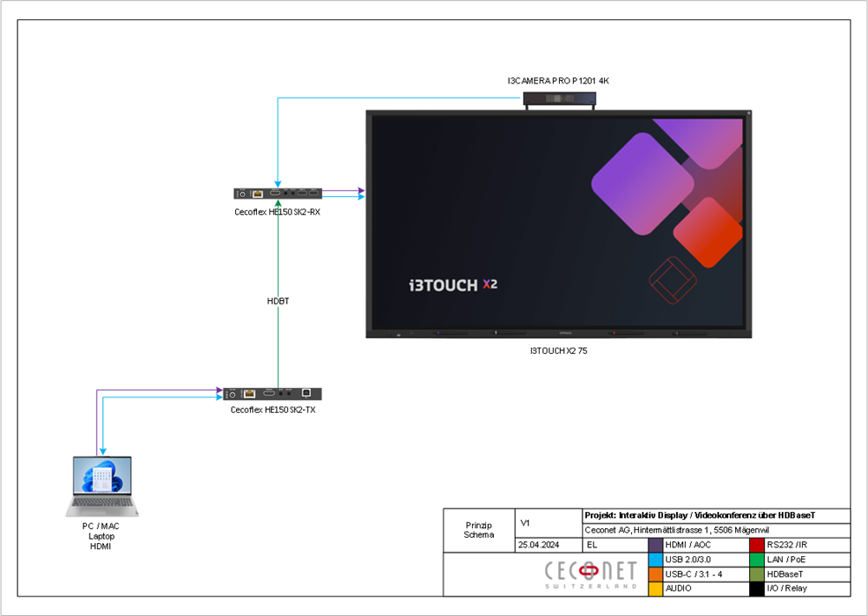Click the yellow RJ45 port on the TX transmitter

tap(250, 393)
